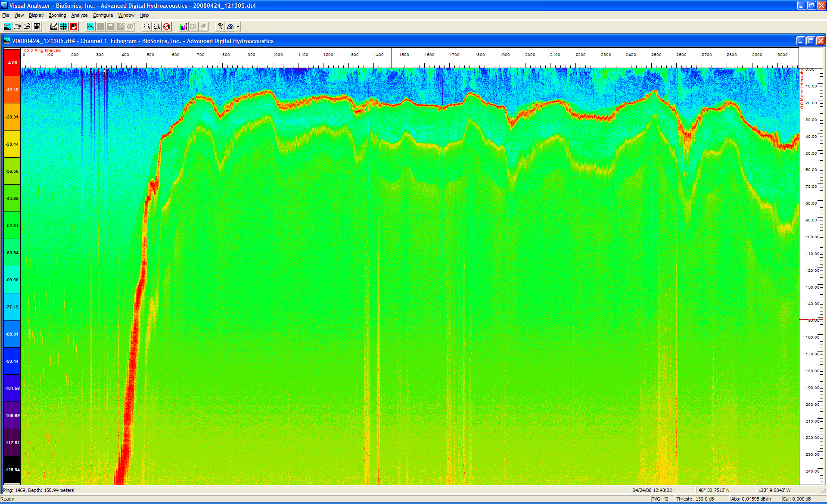Toggle the red hand stop icon

click(74, 27)
